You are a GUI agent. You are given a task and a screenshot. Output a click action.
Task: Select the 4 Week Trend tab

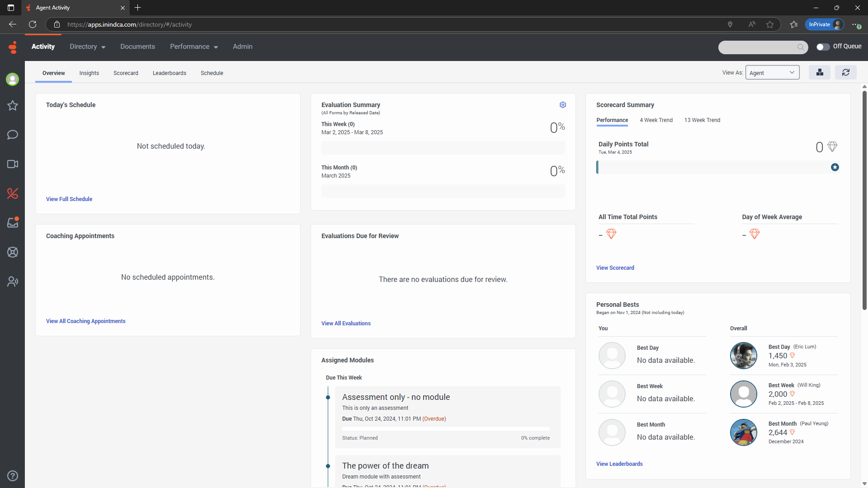coord(656,120)
